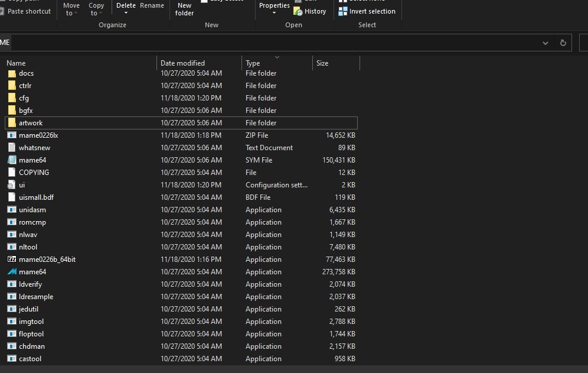This screenshot has width=588, height=373.
Task: Click the imgtool application icon
Action: (12, 321)
